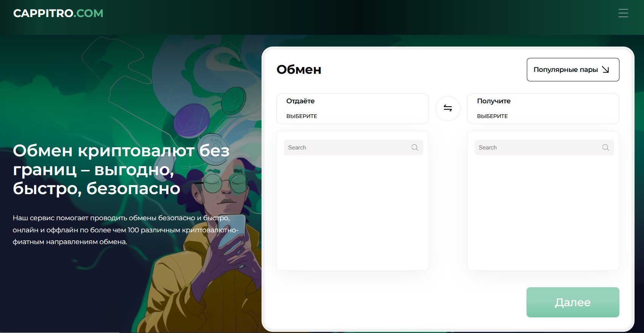Open the hamburger menu in header
This screenshot has width=644, height=333.
[x=623, y=13]
